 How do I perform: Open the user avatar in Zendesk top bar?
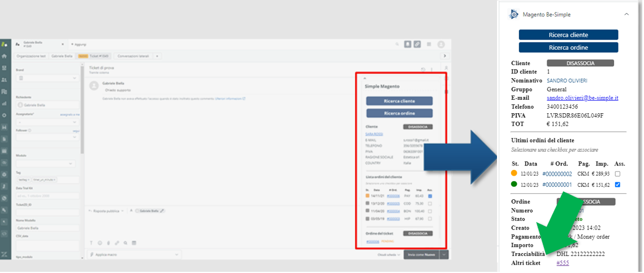pos(441,44)
